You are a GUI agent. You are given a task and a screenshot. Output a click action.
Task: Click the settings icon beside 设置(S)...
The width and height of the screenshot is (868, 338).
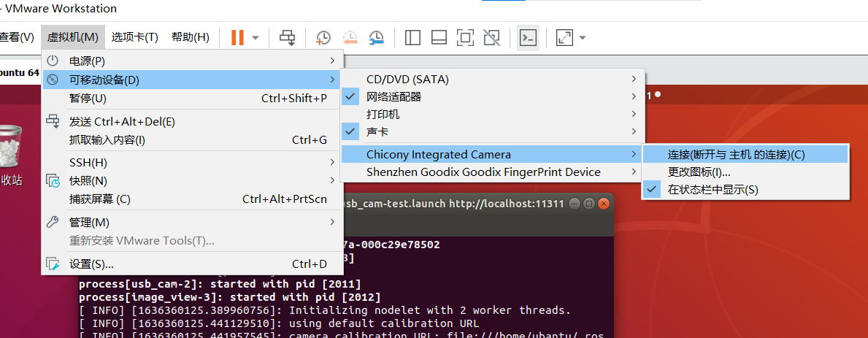coord(53,264)
